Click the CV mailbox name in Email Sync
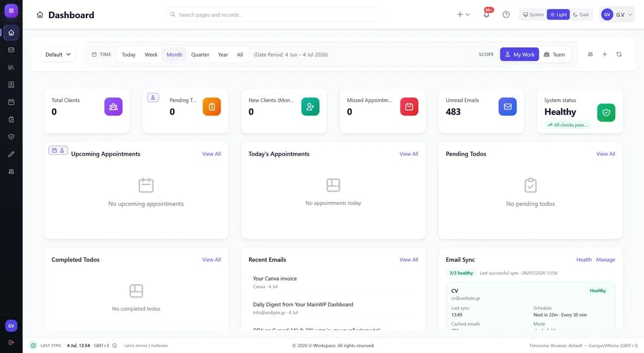Screen dimensions: 644x353 click(x=455, y=291)
